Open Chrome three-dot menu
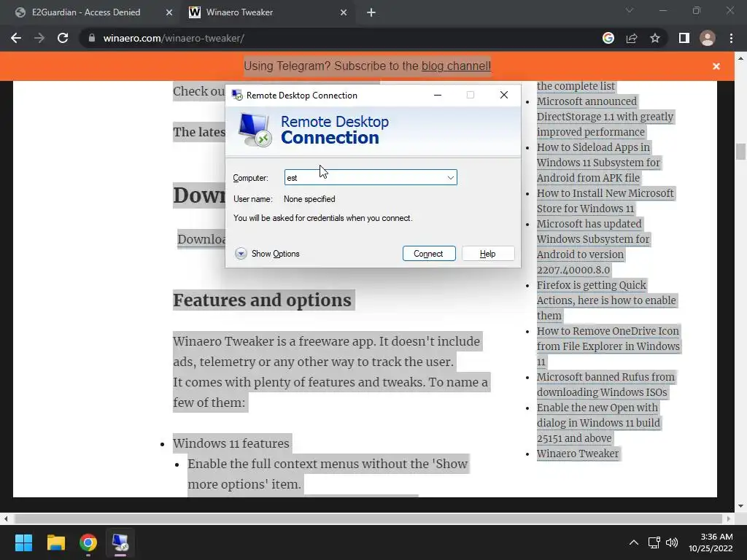The image size is (747, 560). [731, 38]
